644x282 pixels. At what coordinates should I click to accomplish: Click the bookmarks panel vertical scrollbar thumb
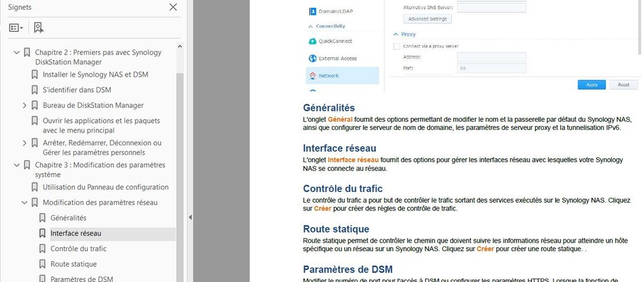(180, 176)
